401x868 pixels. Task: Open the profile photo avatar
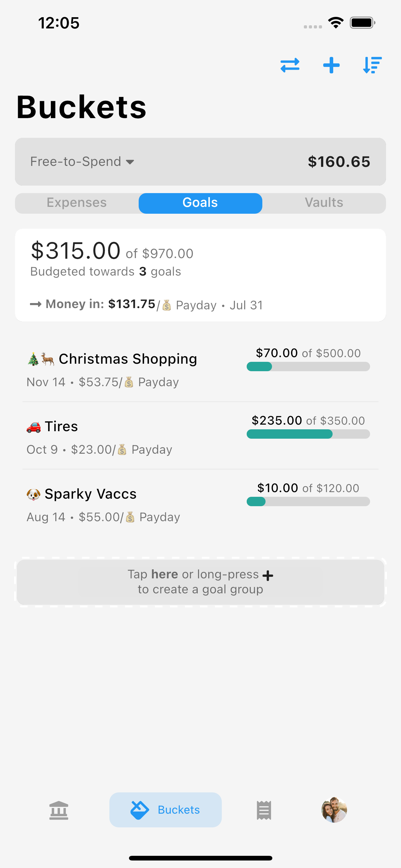[334, 810]
